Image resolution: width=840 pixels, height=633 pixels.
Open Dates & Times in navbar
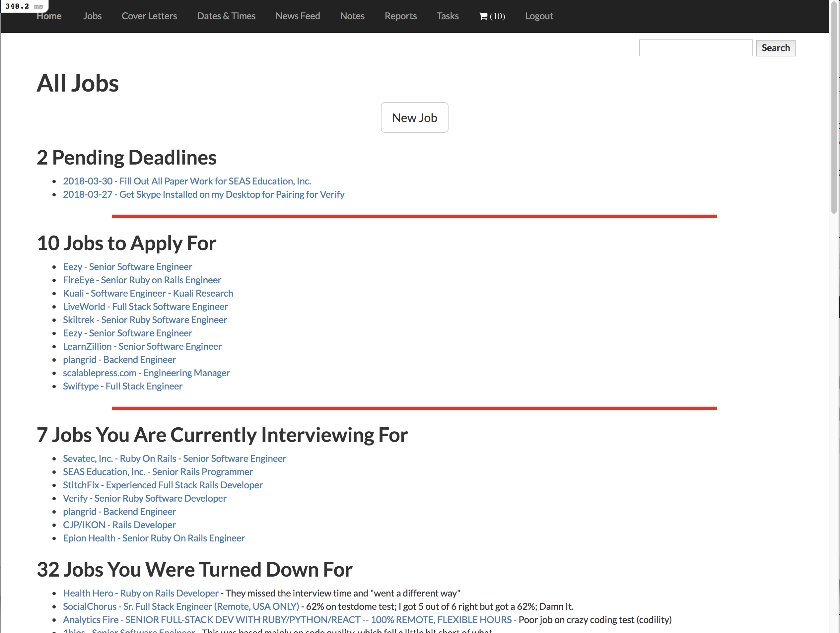(x=226, y=16)
